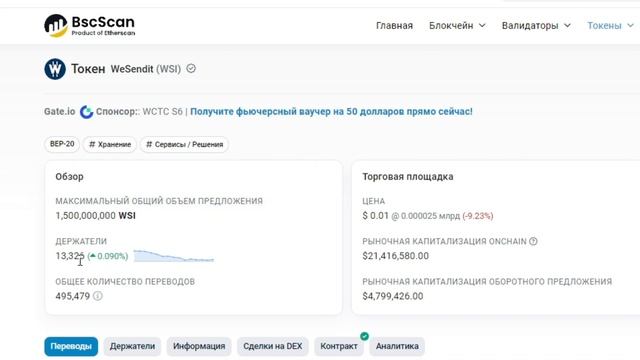The width and height of the screenshot is (640, 360).
Task: Click the Торговая площадка card heading
Action: tap(408, 177)
